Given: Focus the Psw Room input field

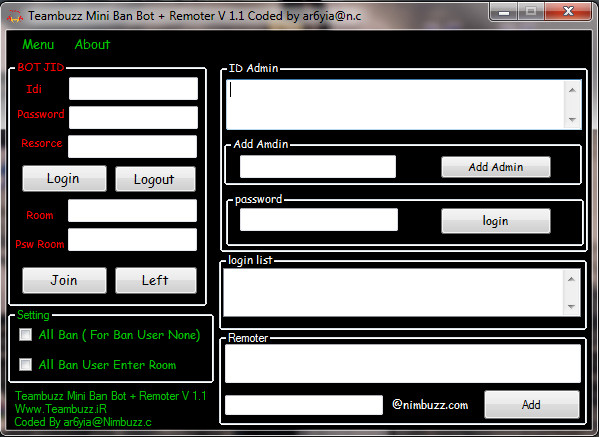Looking at the screenshot, I should (x=133, y=240).
